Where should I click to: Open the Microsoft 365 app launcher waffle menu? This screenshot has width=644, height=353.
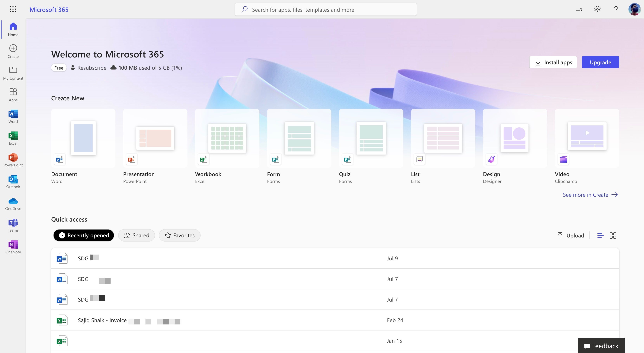click(13, 9)
